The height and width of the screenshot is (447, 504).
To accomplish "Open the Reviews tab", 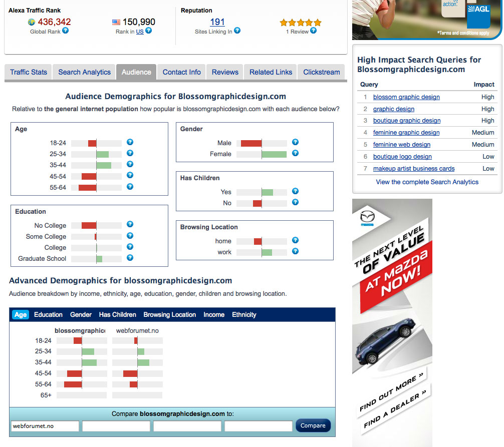I will pyautogui.click(x=225, y=72).
